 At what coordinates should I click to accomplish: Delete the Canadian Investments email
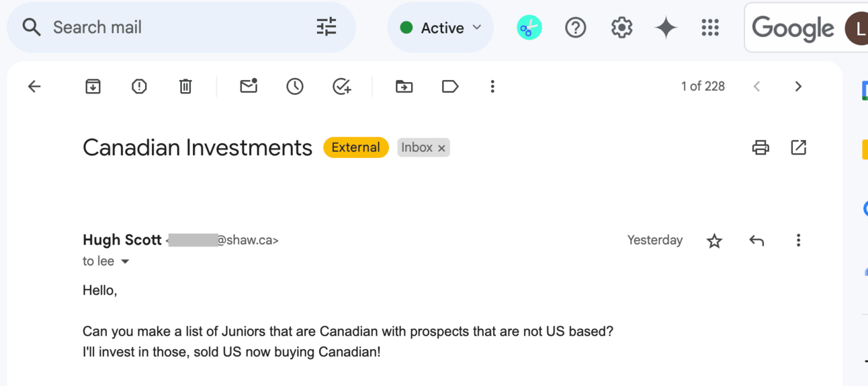pyautogui.click(x=185, y=86)
